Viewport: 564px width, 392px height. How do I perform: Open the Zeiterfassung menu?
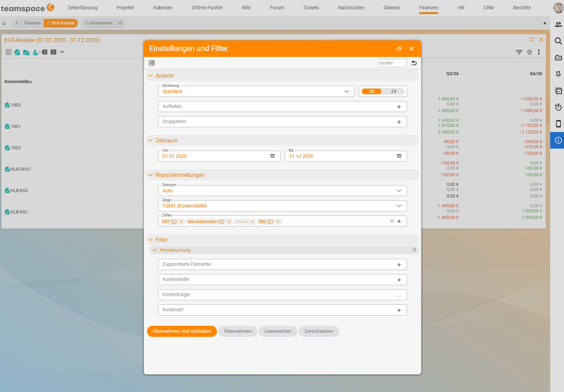tap(82, 8)
